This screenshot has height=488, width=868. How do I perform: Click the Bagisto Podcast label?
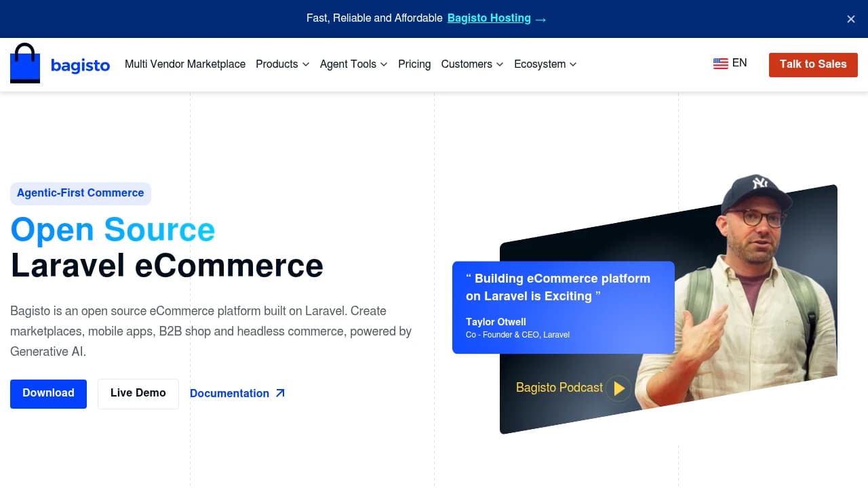click(x=559, y=388)
